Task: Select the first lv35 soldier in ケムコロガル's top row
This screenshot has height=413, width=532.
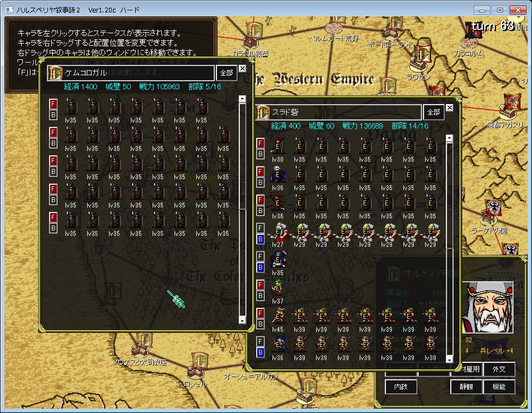Action: click(70, 107)
